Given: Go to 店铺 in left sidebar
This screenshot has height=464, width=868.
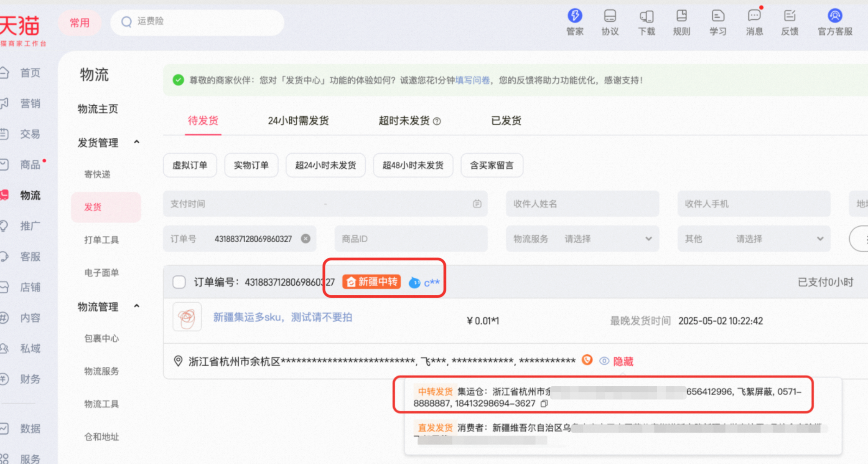Looking at the screenshot, I should [30, 287].
